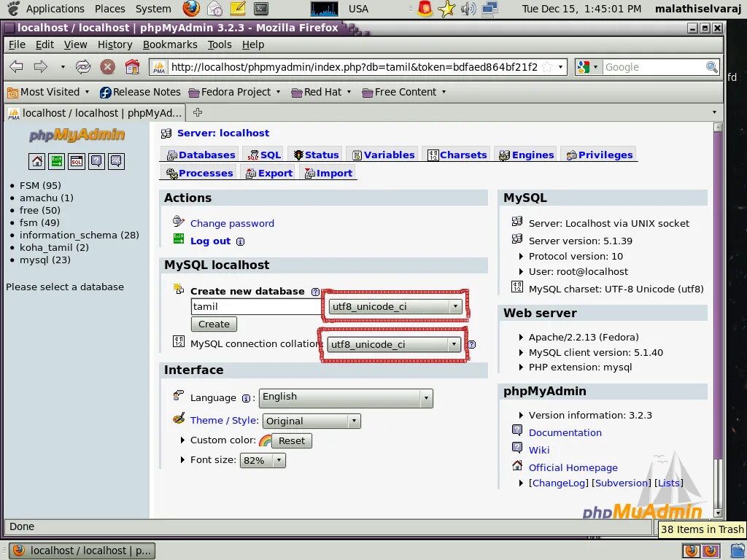This screenshot has width=747, height=560.
Task: Open the Bookmarks menu
Action: click(170, 44)
